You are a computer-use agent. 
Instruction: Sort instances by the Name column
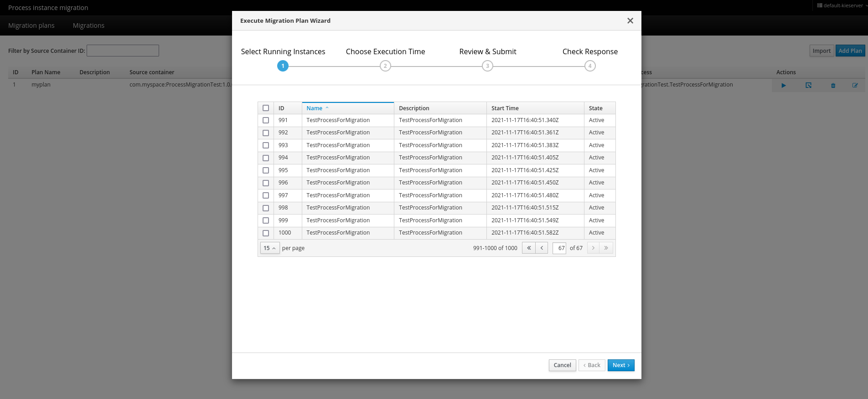(x=348, y=108)
